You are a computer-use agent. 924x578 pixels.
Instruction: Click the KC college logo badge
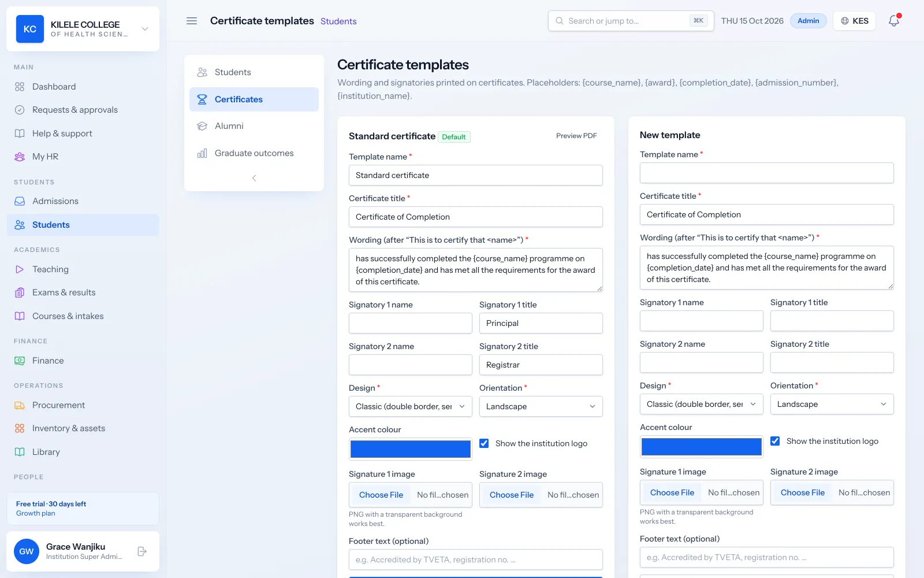(30, 29)
